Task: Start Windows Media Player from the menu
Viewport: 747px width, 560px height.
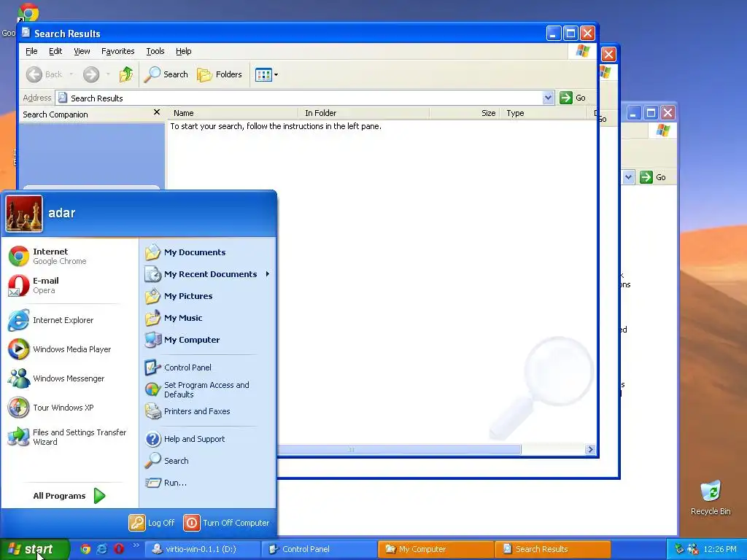Action: point(60,349)
